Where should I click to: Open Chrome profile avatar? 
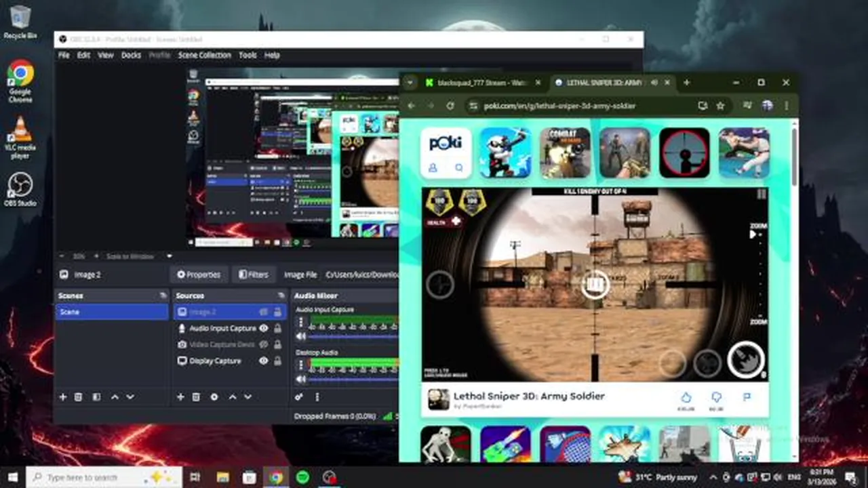(x=767, y=106)
